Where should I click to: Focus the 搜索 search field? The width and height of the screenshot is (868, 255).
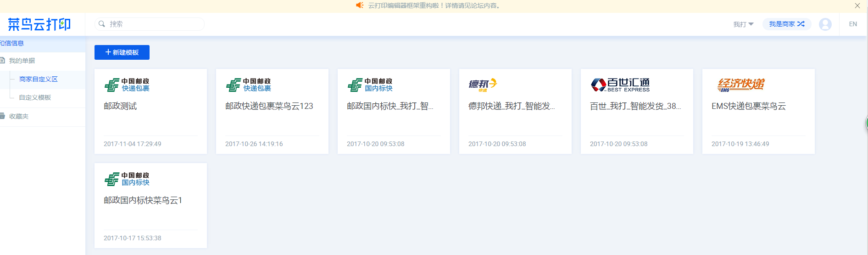tap(150, 24)
